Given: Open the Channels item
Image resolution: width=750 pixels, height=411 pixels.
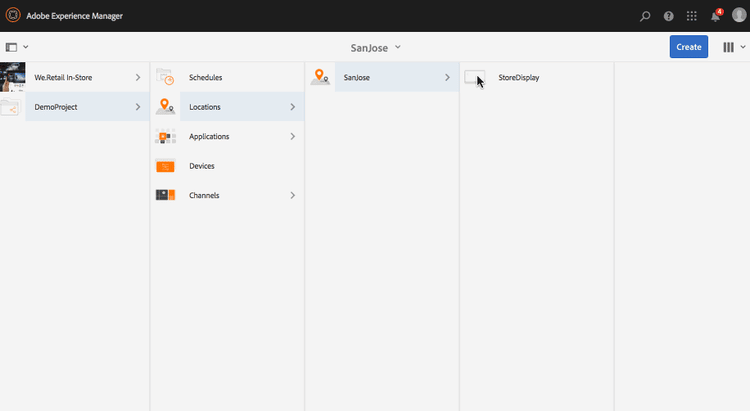Looking at the screenshot, I should click(227, 195).
